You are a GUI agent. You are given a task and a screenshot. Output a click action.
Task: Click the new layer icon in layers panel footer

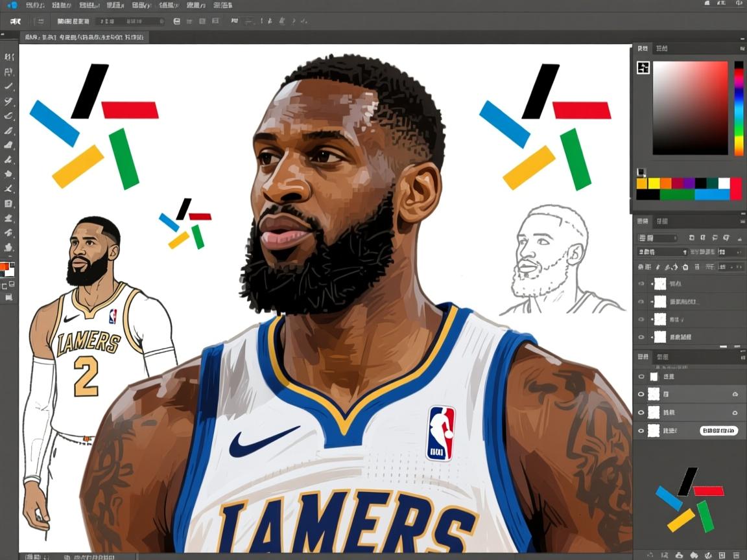(x=721, y=555)
